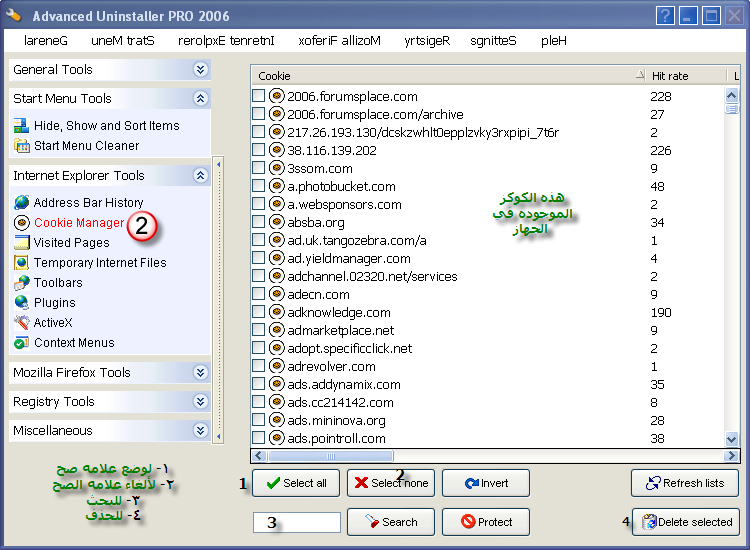Click the title bar help question mark

click(x=665, y=16)
